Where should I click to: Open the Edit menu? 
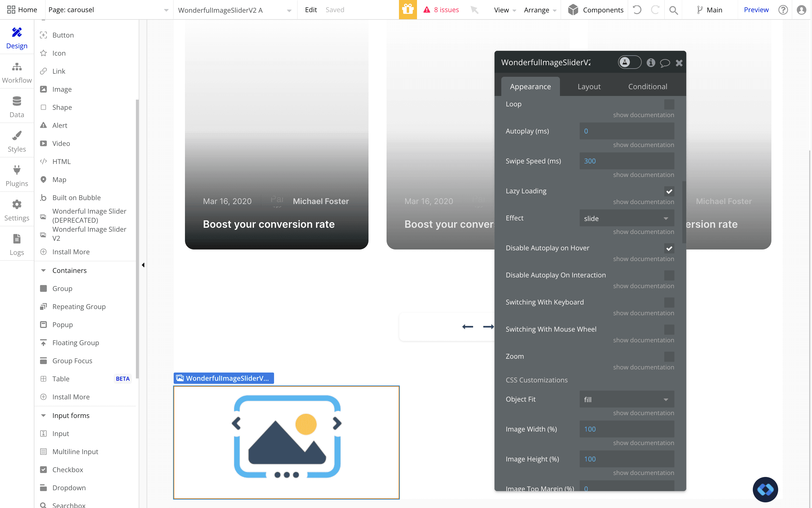click(311, 10)
